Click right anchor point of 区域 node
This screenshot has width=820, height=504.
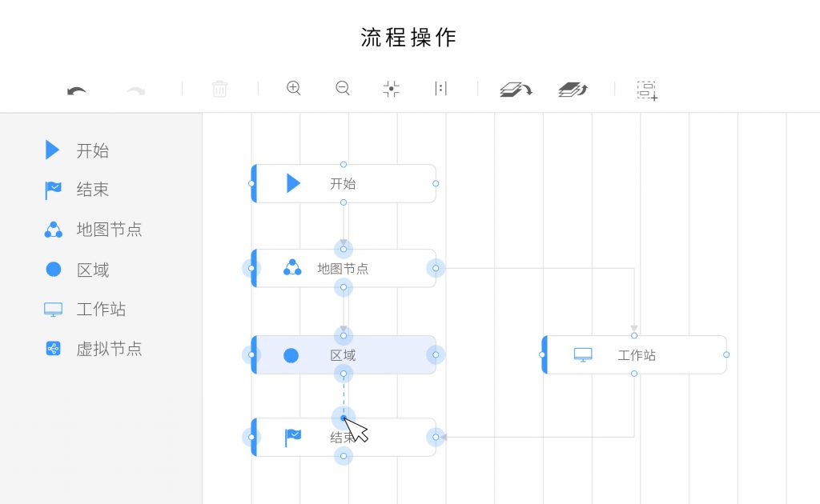click(x=436, y=354)
